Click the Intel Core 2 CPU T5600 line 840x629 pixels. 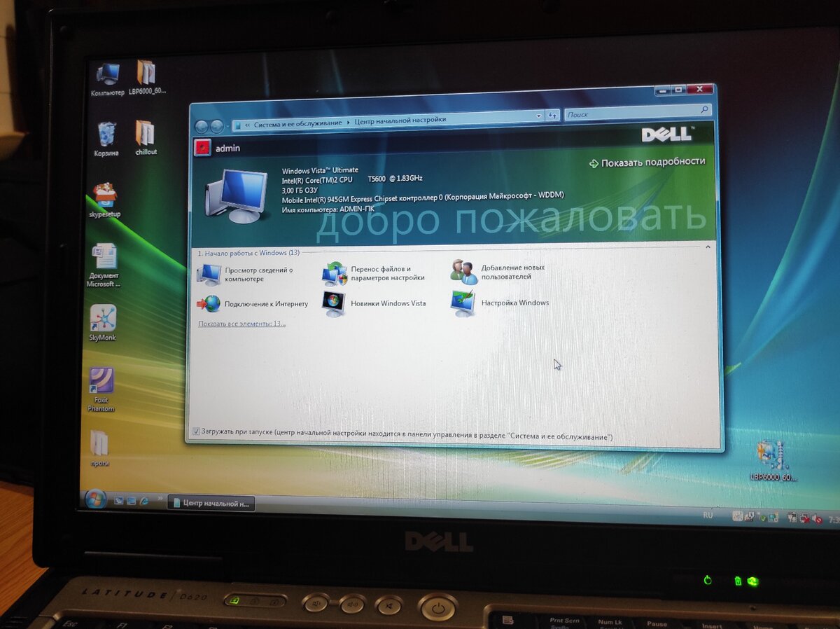point(351,179)
